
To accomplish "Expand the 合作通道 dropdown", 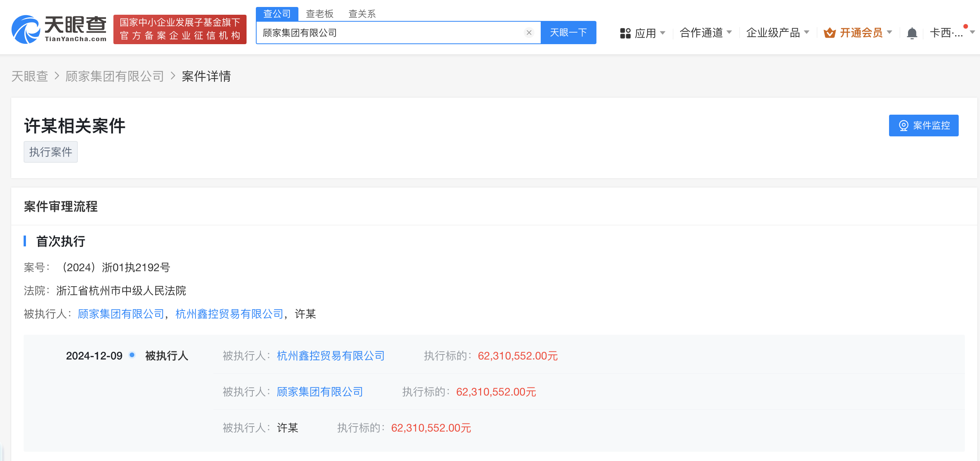I will [x=705, y=33].
